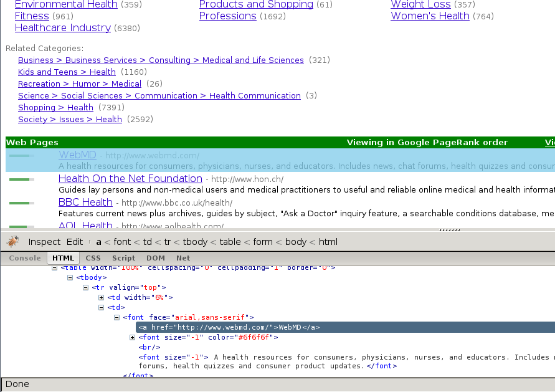The height and width of the screenshot is (392, 555).
Task: Switch to the Console tab
Action: point(24,258)
